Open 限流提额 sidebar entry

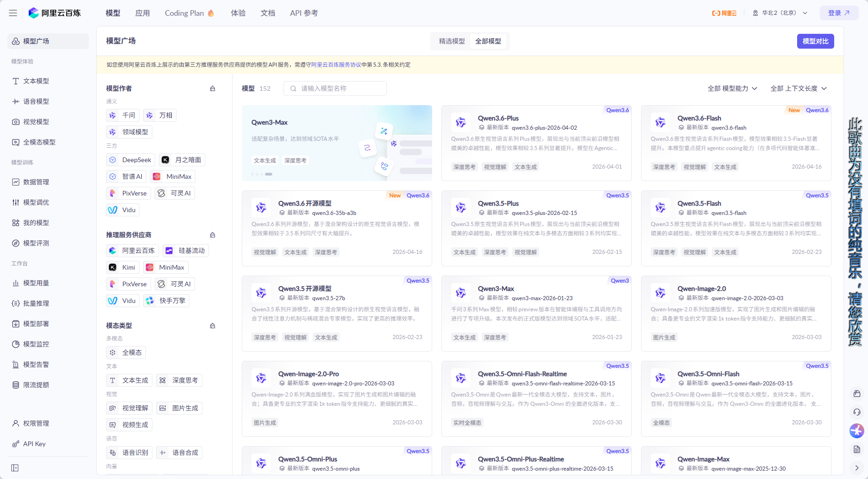[x=48, y=385]
